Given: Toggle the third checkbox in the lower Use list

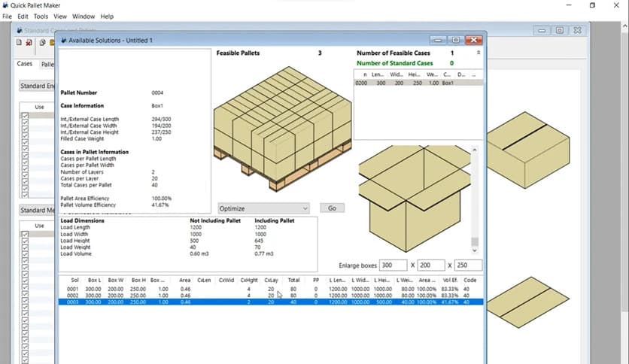Looking at the screenshot, I should [26, 247].
